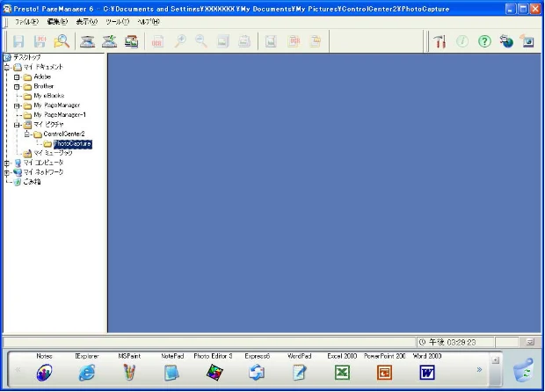Open the hammer tools settings icon
545x392 pixels.
(440, 41)
